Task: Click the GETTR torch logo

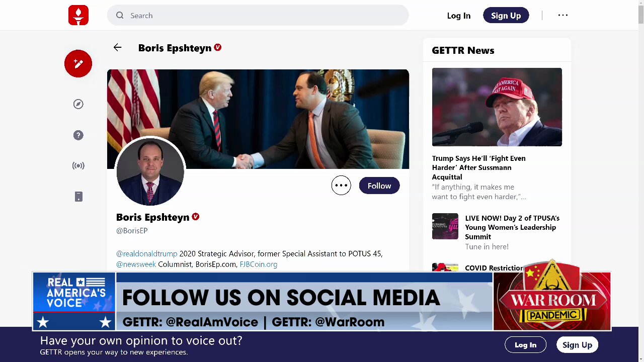Action: point(78,15)
